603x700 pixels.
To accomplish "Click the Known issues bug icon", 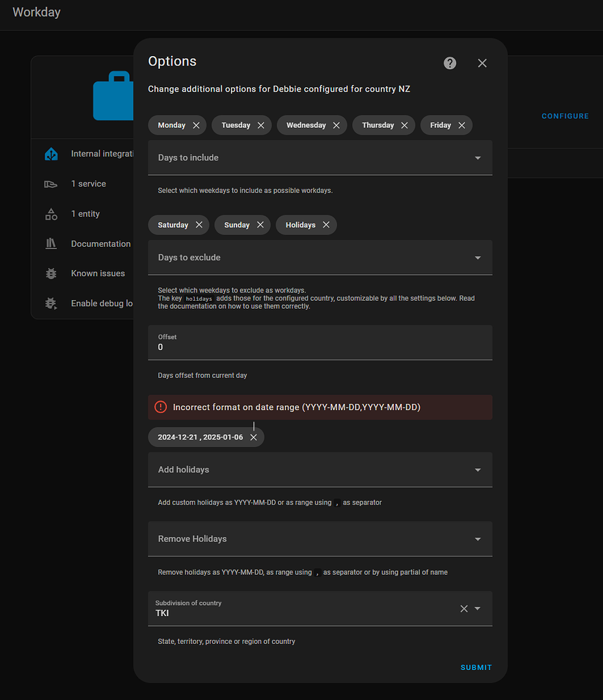I will [x=51, y=273].
